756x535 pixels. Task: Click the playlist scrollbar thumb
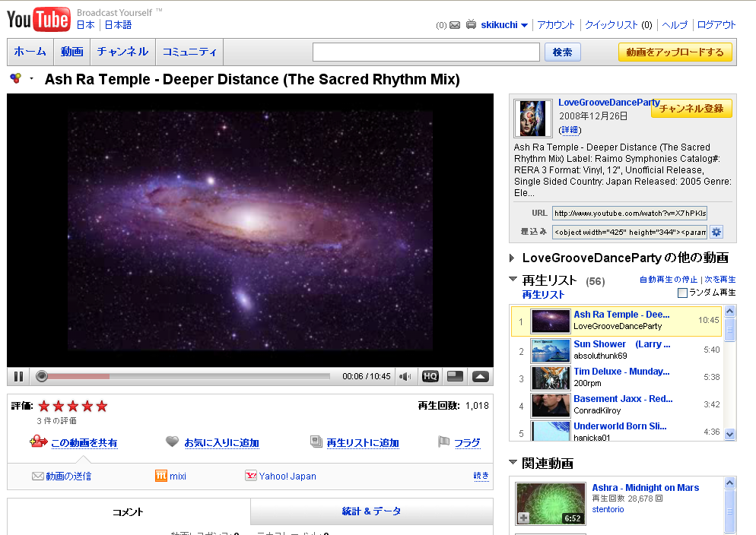point(730,331)
